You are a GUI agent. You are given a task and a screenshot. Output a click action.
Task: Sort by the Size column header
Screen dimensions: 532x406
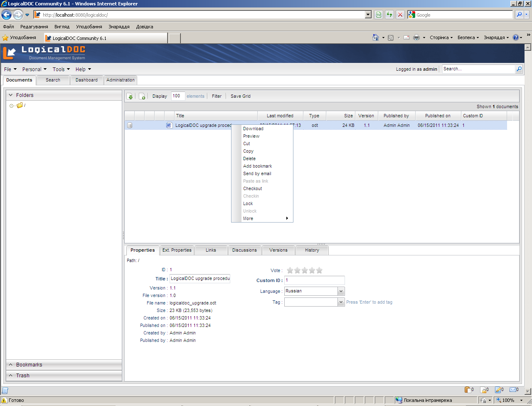click(x=341, y=116)
